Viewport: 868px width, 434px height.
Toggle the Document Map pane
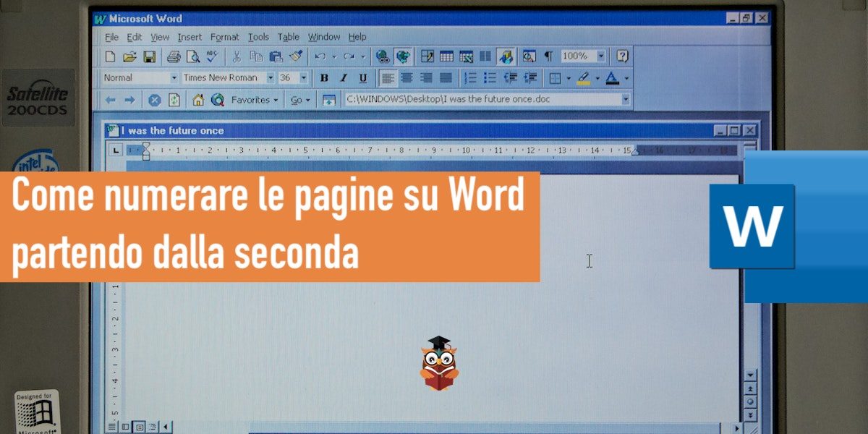529,56
